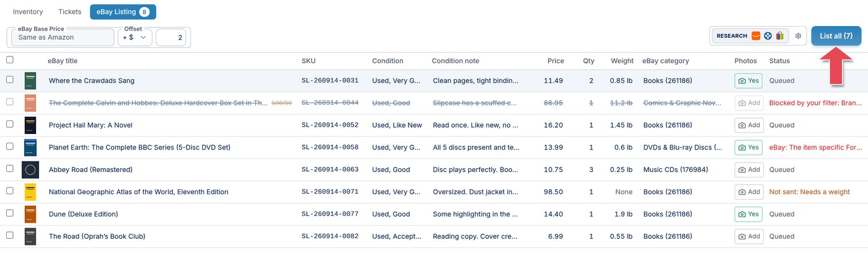Open eBay shopping bag research icon

click(779, 36)
